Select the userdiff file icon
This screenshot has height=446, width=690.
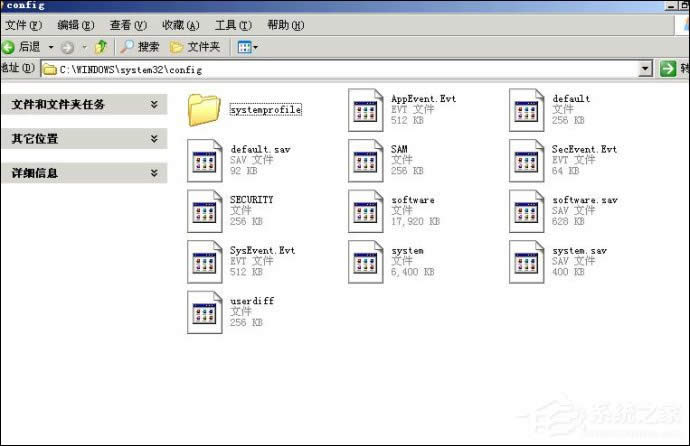tap(204, 312)
